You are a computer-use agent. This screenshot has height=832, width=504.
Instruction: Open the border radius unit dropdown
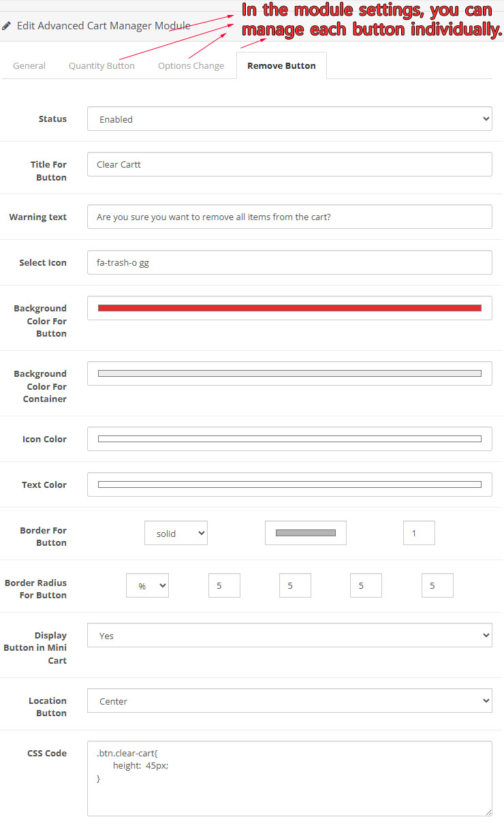(x=147, y=585)
